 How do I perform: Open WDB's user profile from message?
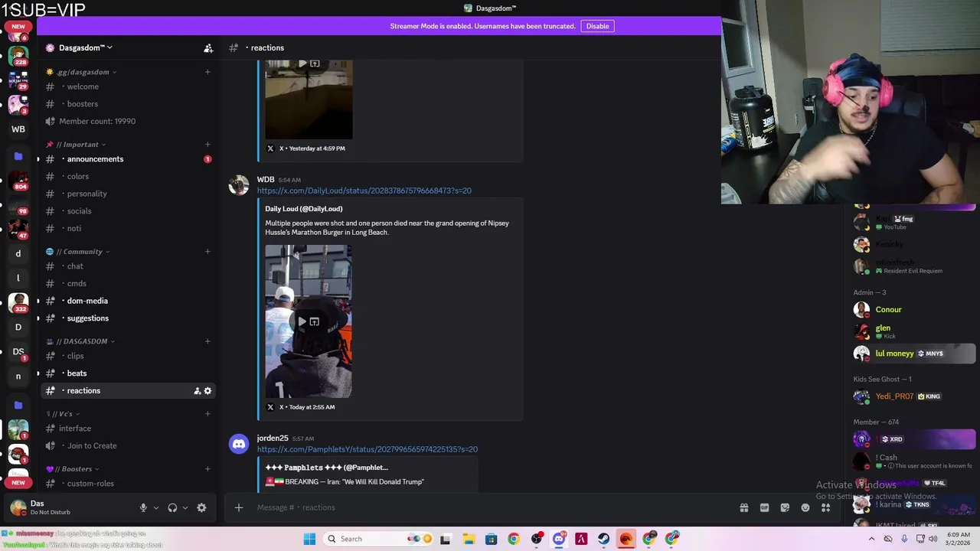[266, 180]
